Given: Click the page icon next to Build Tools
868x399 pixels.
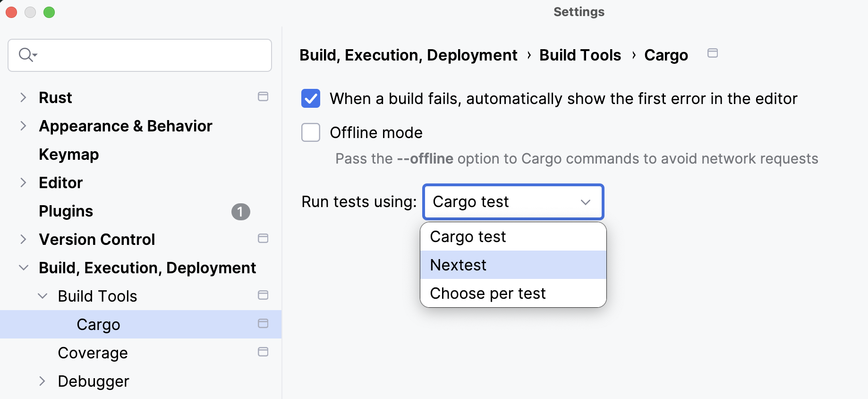Looking at the screenshot, I should [x=263, y=295].
